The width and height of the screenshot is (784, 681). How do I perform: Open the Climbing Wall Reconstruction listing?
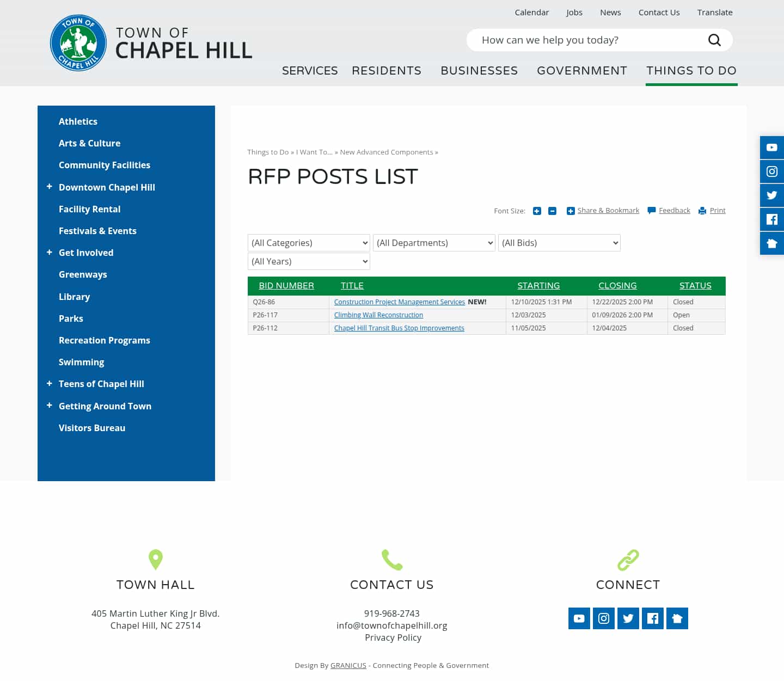pos(378,315)
